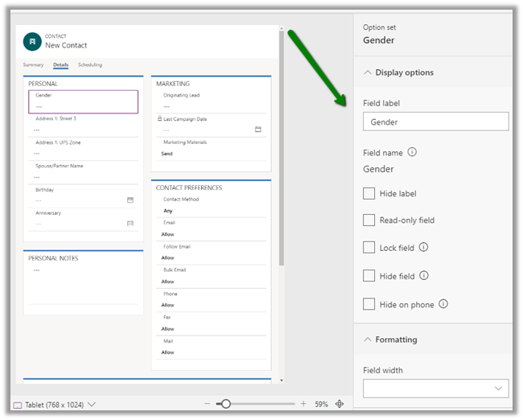Click the info icon next to Hide on phone

point(443,304)
